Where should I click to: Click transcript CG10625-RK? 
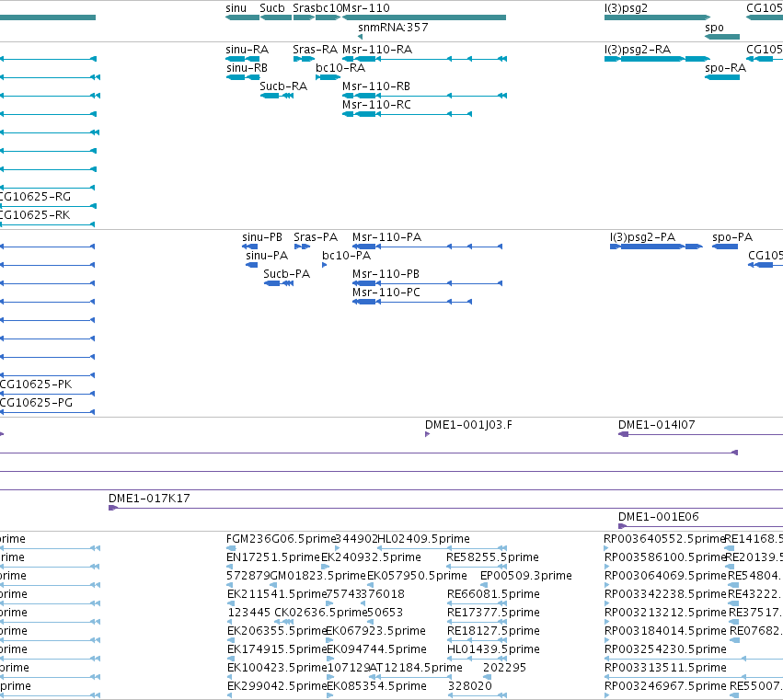[x=35, y=215]
